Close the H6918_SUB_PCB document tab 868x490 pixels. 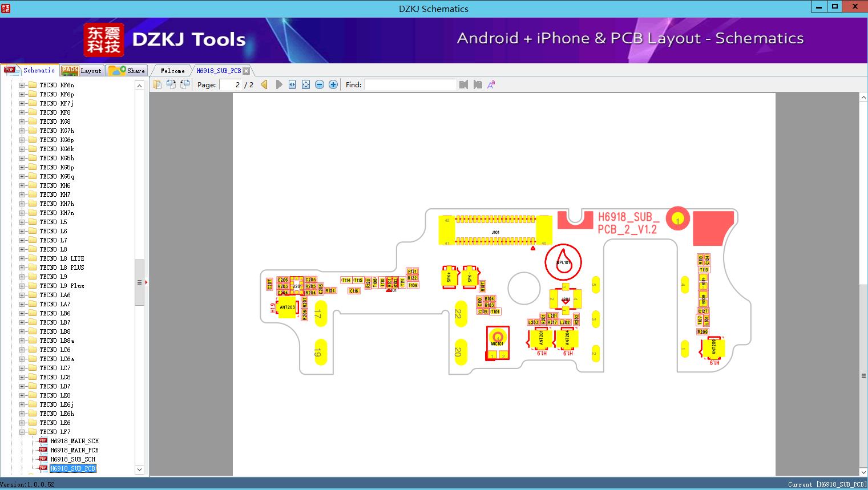point(246,71)
